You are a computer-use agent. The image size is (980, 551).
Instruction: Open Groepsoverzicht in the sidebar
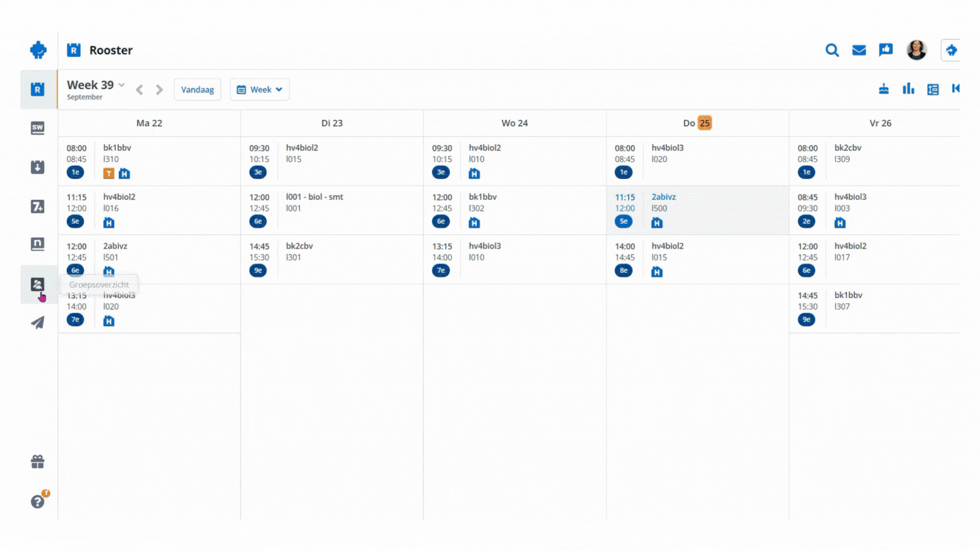37,284
